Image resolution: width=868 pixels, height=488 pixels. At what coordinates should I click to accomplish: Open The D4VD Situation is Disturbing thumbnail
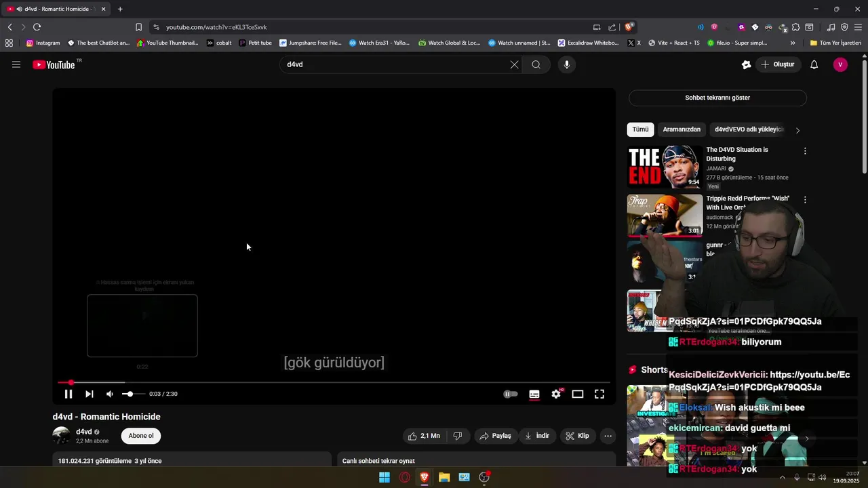tap(665, 167)
